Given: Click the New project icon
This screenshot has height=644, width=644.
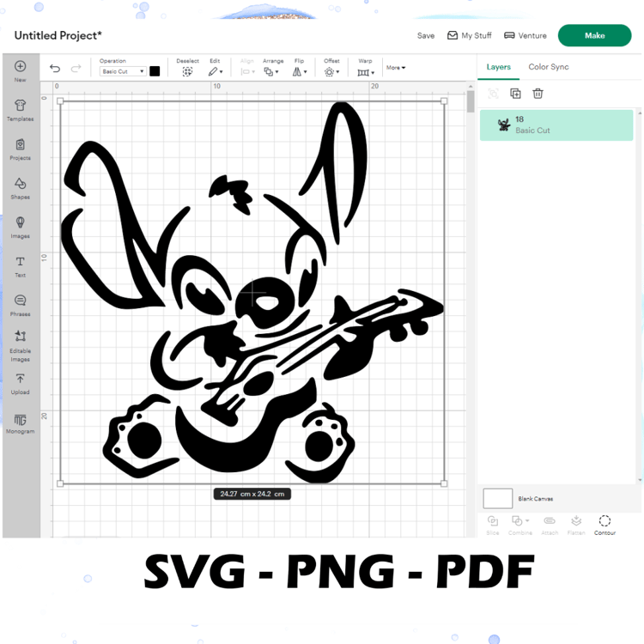Looking at the screenshot, I should (20, 66).
